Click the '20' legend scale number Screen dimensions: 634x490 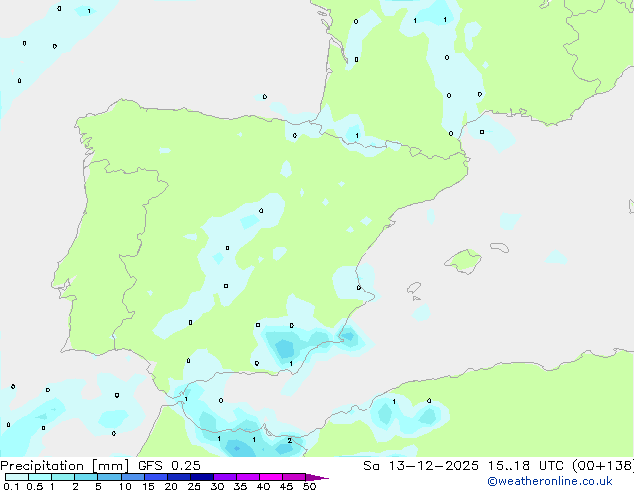[x=171, y=486]
